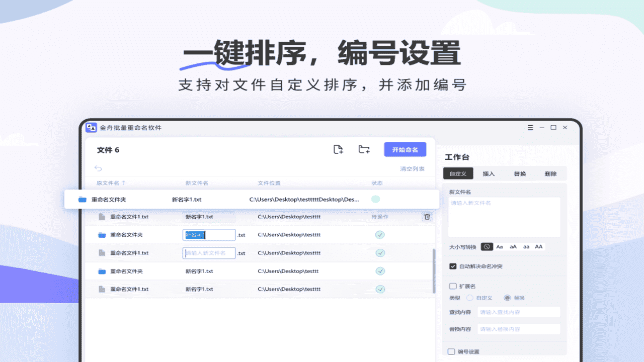Screen dimensions: 644x362
Task: Click the add folder icon
Action: click(x=364, y=149)
